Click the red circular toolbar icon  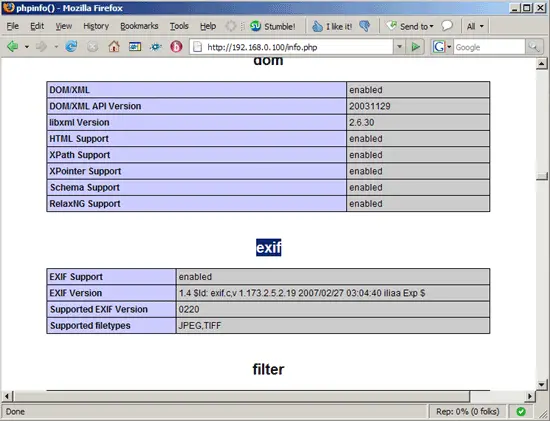coord(176,46)
